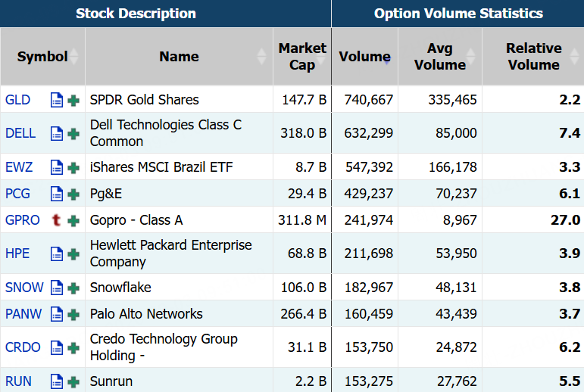This screenshot has height=392, width=584.
Task: Add RUN using green plus icon
Action: (73, 382)
